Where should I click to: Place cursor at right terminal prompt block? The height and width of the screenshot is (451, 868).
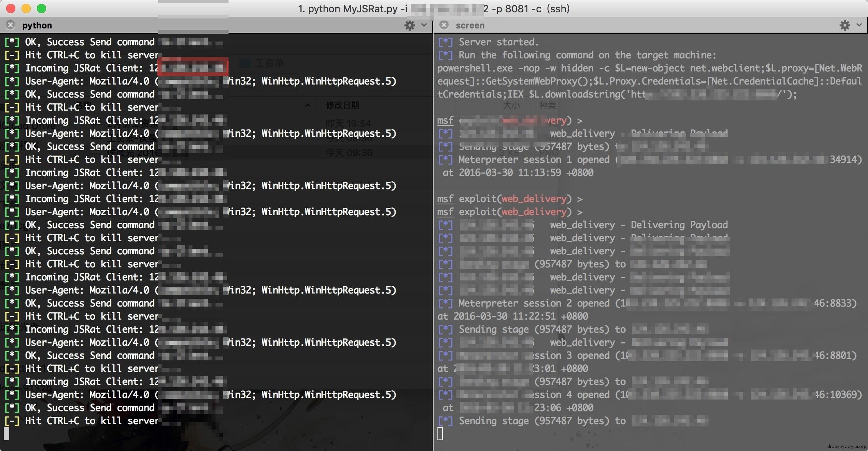(x=440, y=434)
